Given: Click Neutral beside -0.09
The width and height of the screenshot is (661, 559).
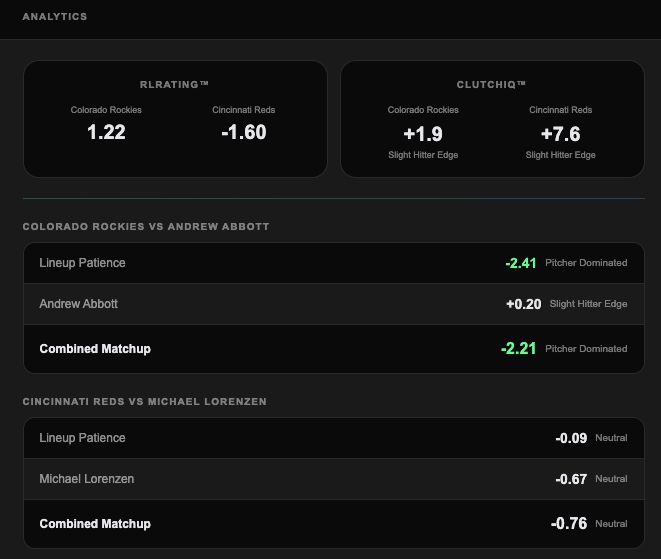Looking at the screenshot, I should (x=611, y=438).
